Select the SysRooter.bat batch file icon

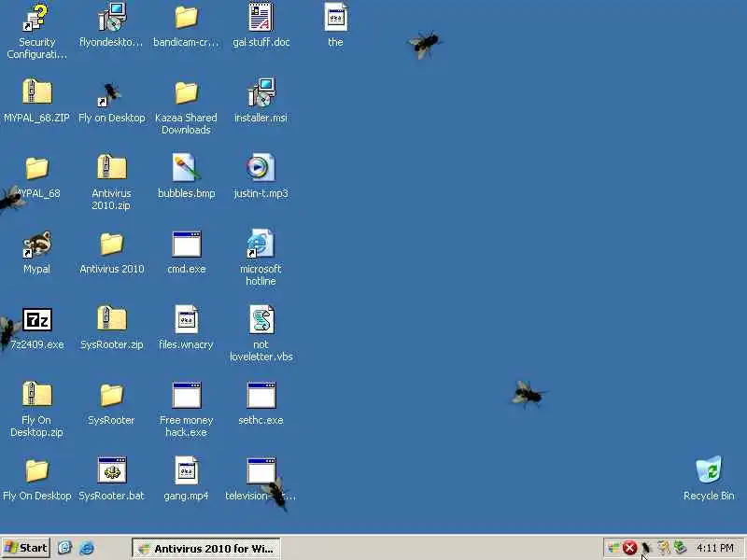111,470
